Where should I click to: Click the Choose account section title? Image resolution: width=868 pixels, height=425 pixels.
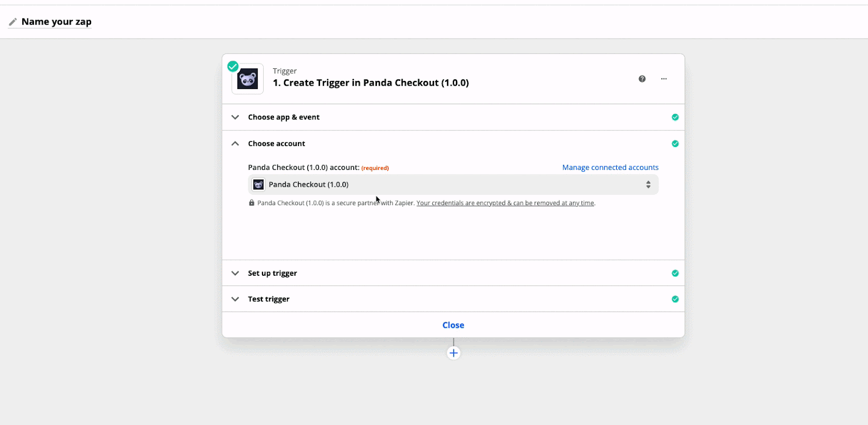[277, 144]
